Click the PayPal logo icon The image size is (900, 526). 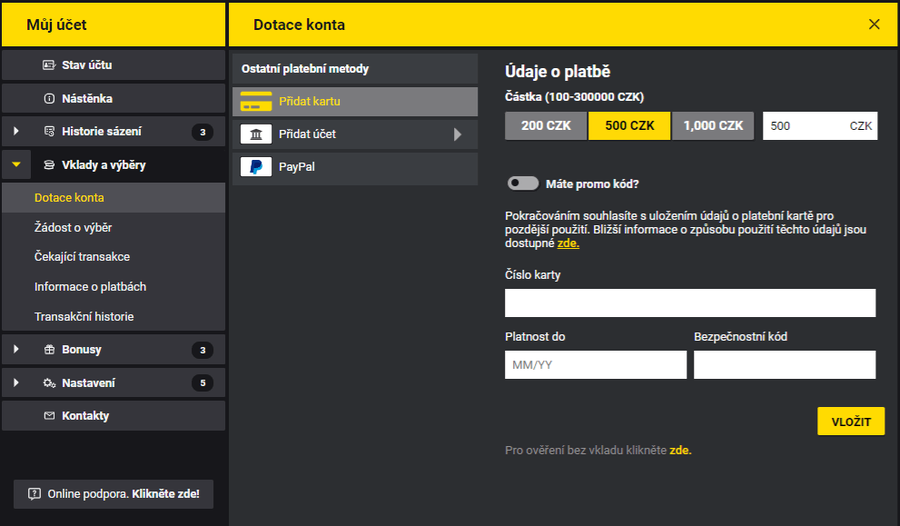(256, 167)
